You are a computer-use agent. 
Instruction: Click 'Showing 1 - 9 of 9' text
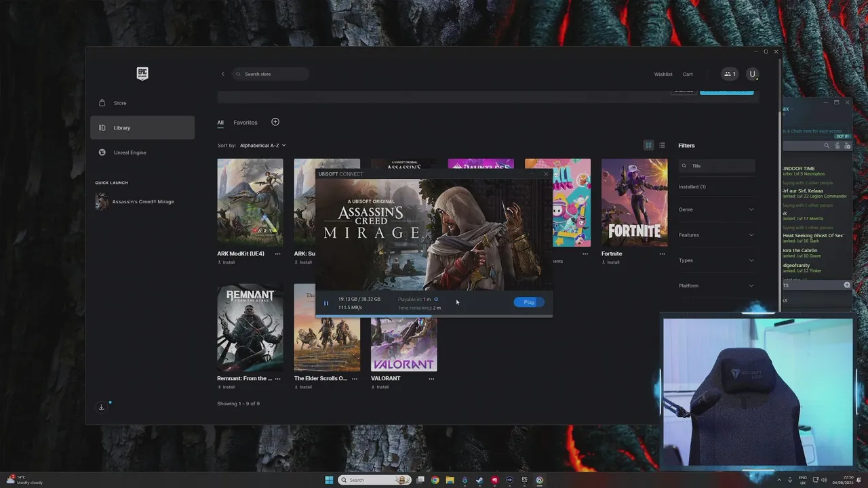238,403
